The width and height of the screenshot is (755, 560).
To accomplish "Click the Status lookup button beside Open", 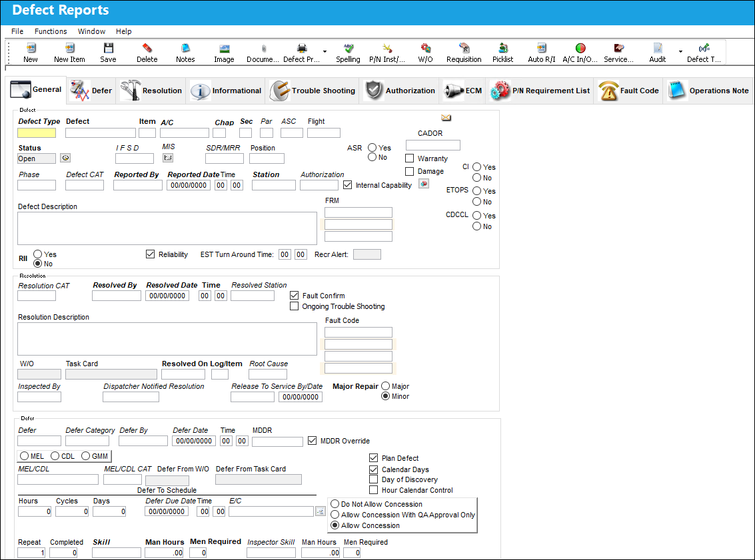I will click(x=65, y=158).
